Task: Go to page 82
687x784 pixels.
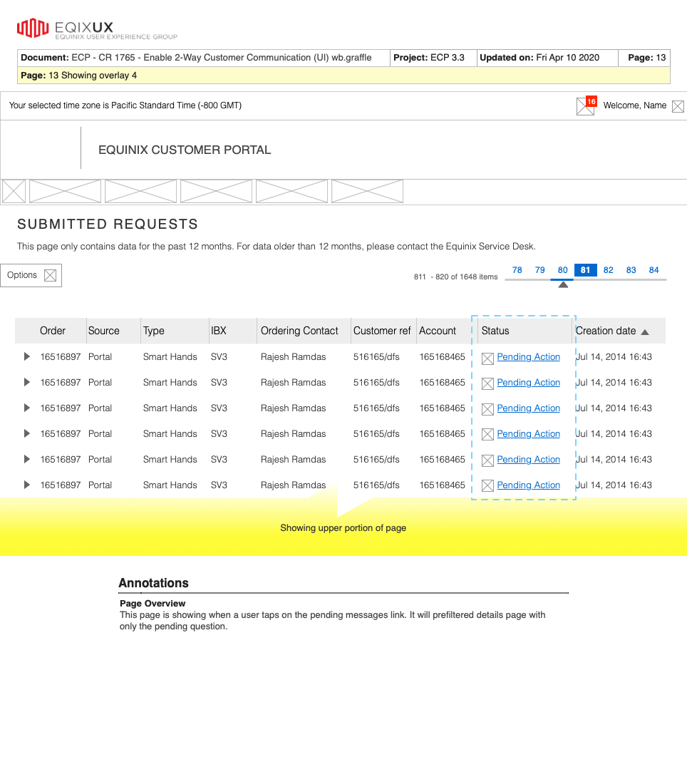Action: point(609,270)
